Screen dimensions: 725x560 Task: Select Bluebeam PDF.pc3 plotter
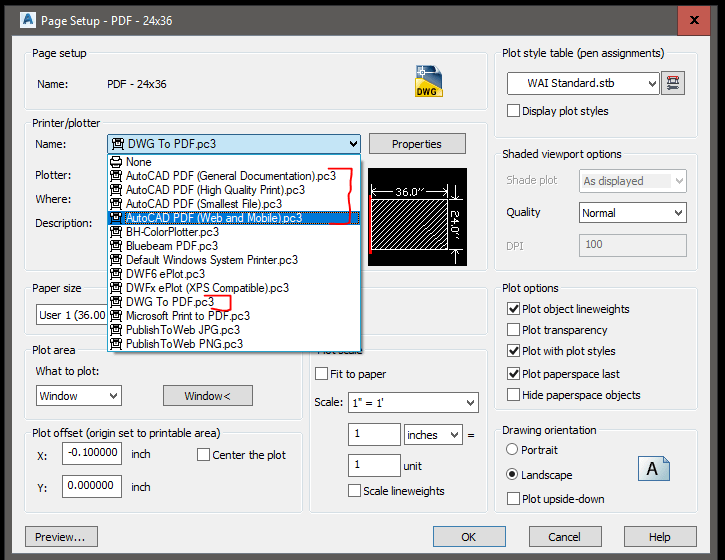coord(234,246)
